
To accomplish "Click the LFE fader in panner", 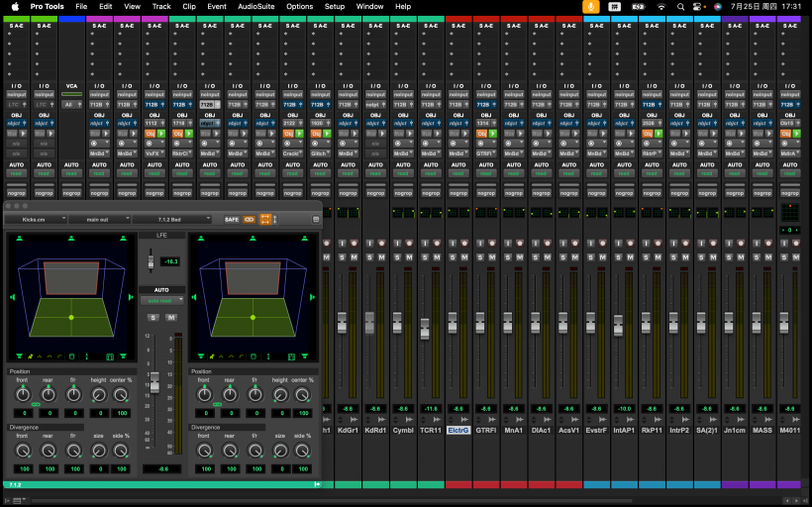I will pos(151,262).
